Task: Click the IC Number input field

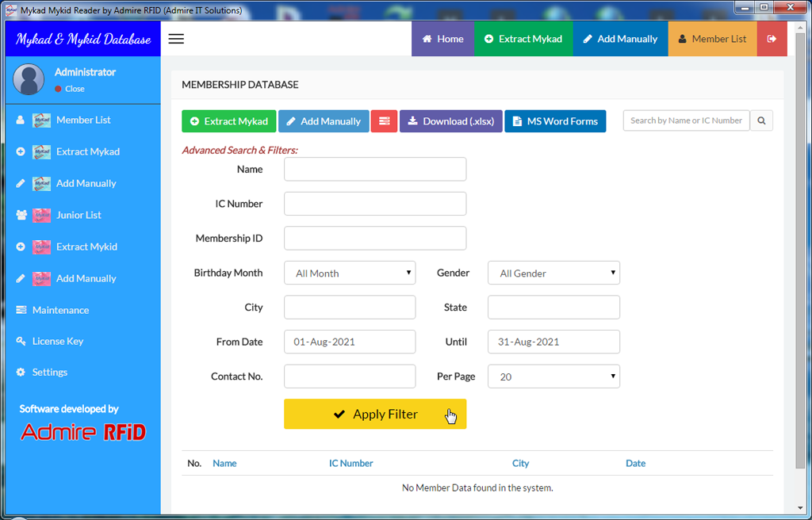Action: pos(375,204)
